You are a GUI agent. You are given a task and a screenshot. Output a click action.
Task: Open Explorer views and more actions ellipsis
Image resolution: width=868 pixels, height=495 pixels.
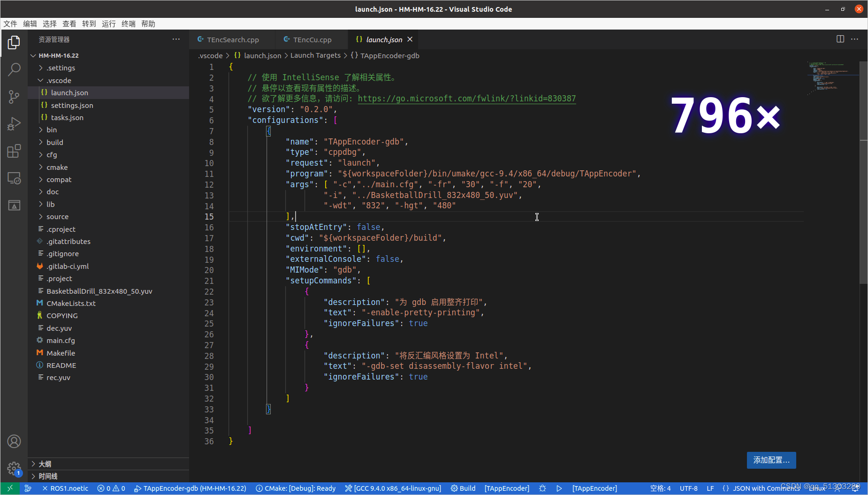176,39
